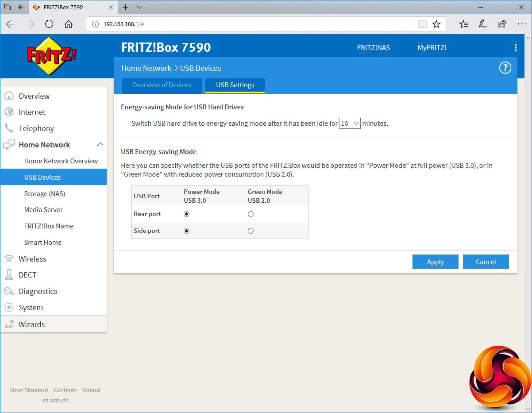The height and width of the screenshot is (413, 532).
Task: Open the FRITZ!NAS menu
Action: click(x=374, y=48)
